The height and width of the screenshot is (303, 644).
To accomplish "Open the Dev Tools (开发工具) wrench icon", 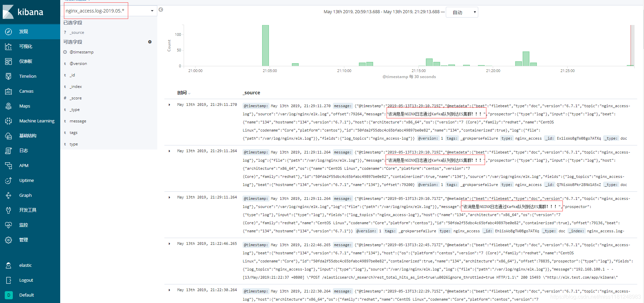I will pos(8,210).
